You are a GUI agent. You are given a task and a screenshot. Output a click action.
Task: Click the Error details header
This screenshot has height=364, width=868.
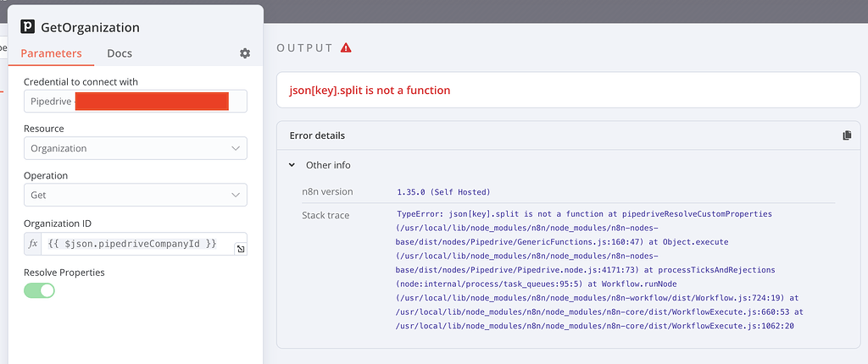click(x=317, y=135)
